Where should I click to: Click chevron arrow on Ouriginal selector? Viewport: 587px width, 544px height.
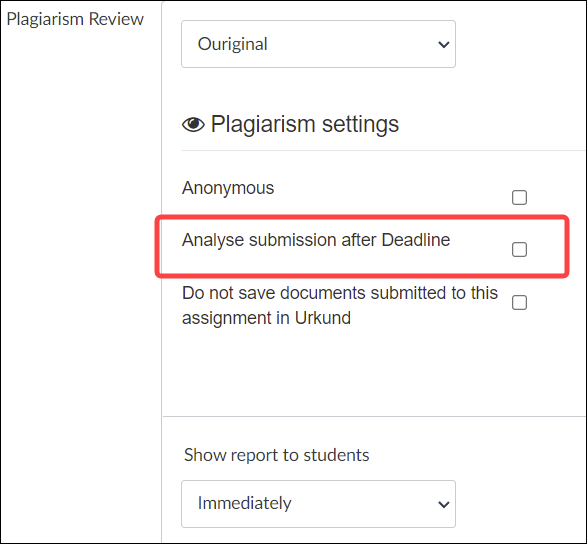click(444, 45)
